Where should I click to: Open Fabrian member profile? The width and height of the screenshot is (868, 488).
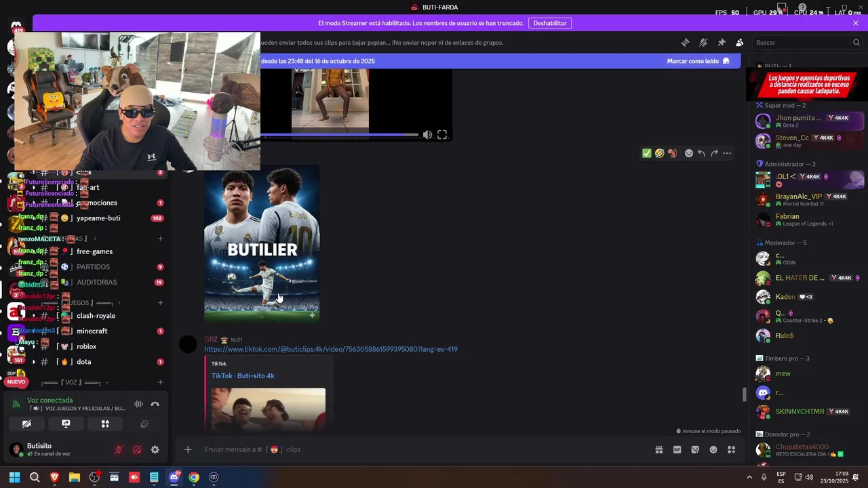click(810, 220)
